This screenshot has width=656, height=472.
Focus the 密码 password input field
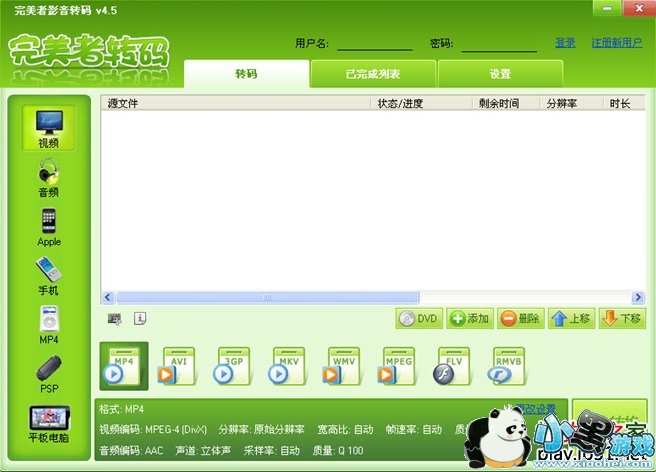click(x=499, y=44)
